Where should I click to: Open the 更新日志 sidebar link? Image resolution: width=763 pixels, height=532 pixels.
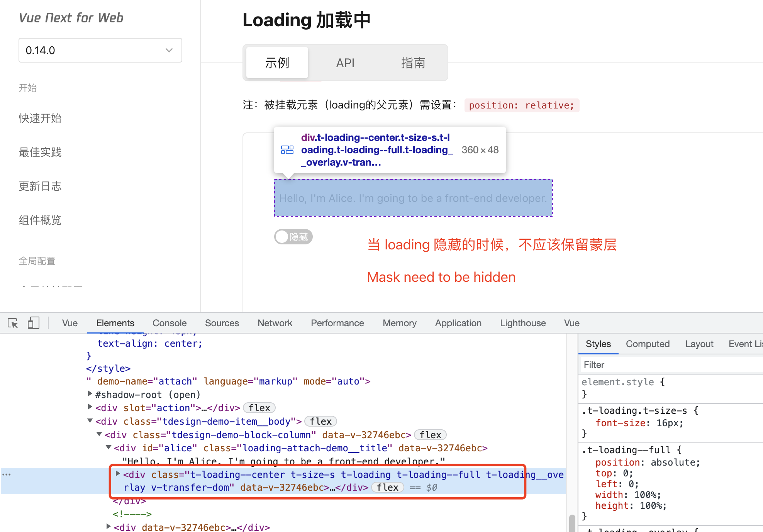pyautogui.click(x=40, y=186)
